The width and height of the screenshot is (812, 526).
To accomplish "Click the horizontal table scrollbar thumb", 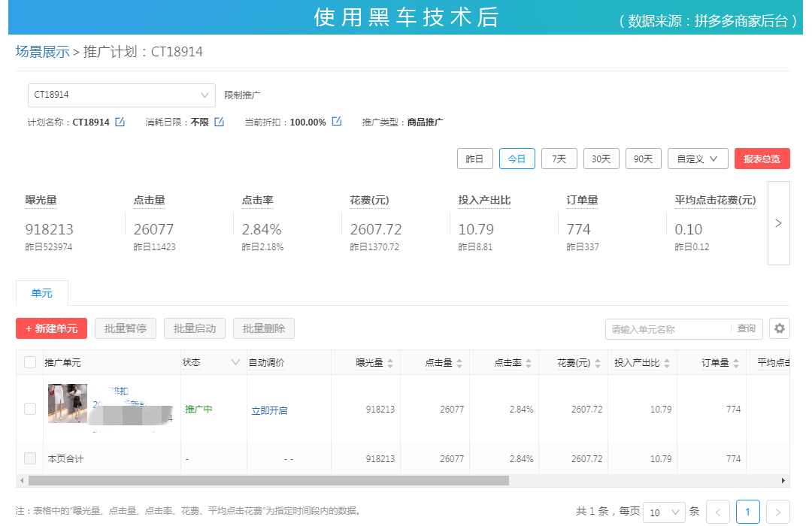I will pyautogui.click(x=268, y=480).
